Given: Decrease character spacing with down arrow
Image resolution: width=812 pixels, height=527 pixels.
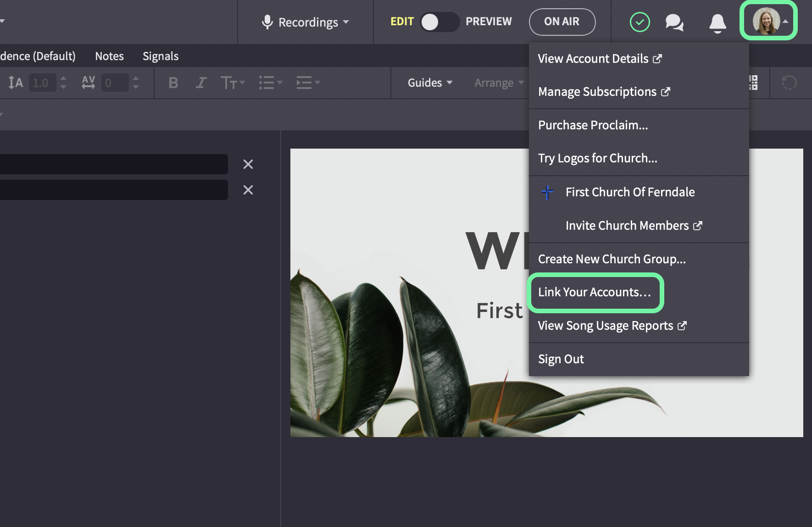Looking at the screenshot, I should 136,87.
